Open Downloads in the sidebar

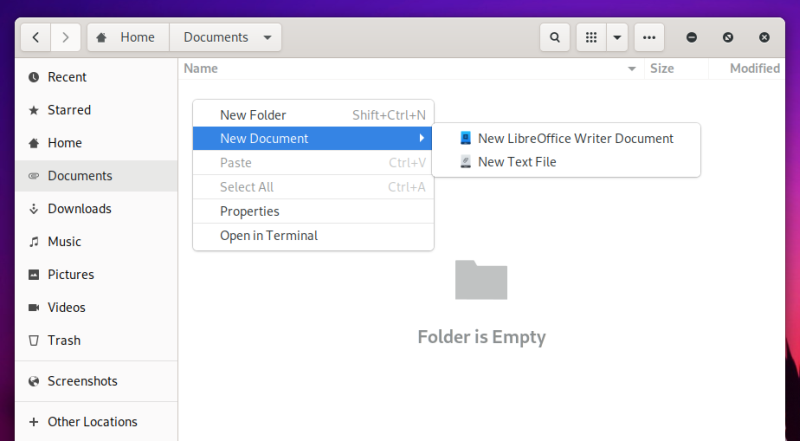coord(96,209)
